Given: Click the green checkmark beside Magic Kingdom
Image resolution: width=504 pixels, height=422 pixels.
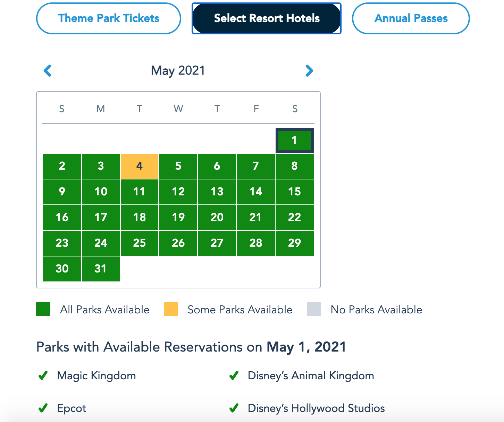Looking at the screenshot, I should [x=43, y=375].
